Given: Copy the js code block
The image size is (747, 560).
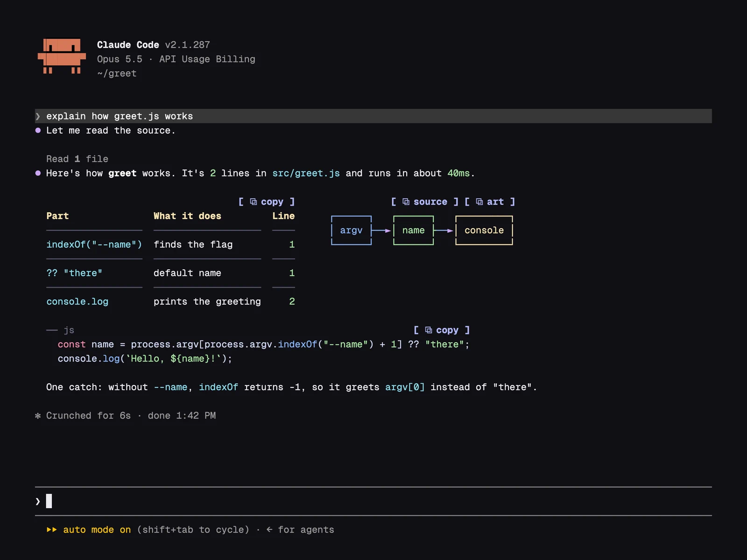Looking at the screenshot, I should pyautogui.click(x=442, y=330).
